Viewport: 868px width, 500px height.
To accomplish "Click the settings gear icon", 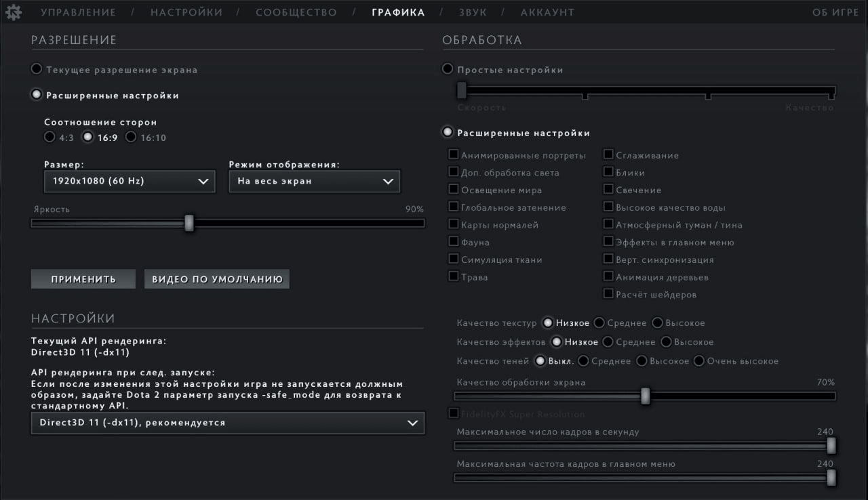I will coord(14,12).
